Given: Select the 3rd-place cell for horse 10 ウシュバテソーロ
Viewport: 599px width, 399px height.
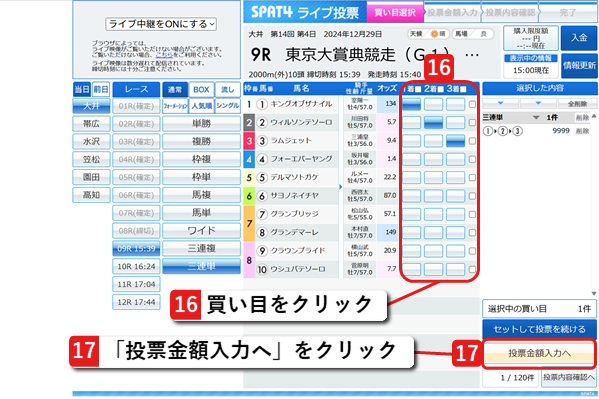Looking at the screenshot, I should point(455,269).
